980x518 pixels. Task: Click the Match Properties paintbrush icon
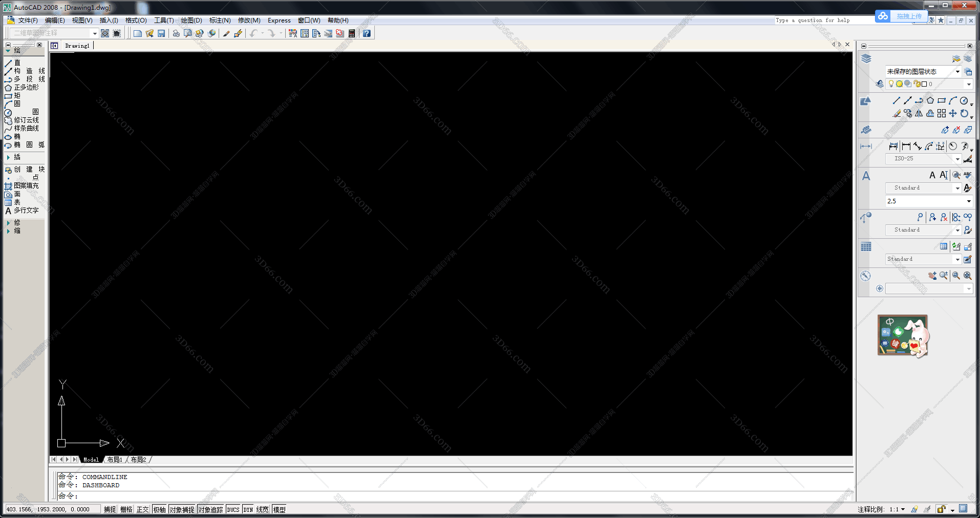coord(226,33)
